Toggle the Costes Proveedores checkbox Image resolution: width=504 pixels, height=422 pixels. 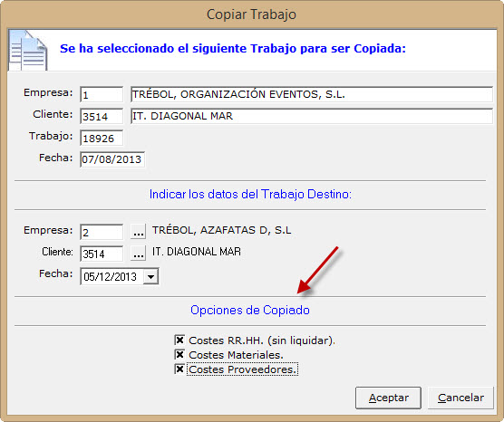(x=179, y=369)
